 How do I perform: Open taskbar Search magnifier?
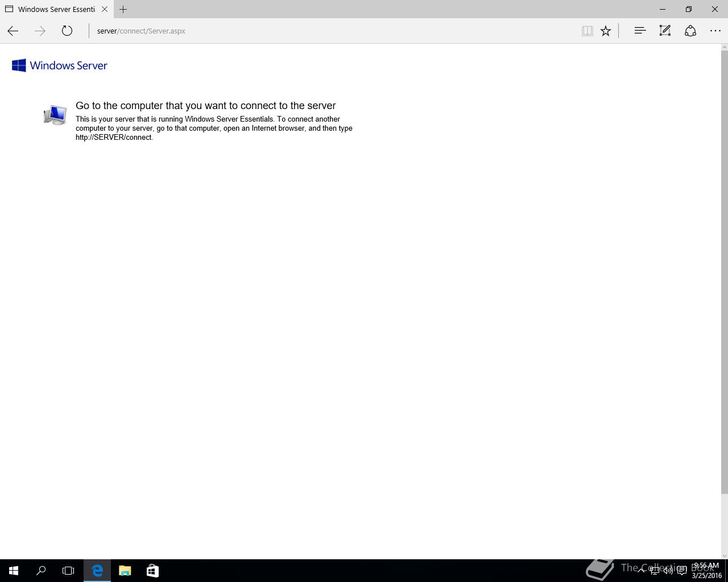41,571
